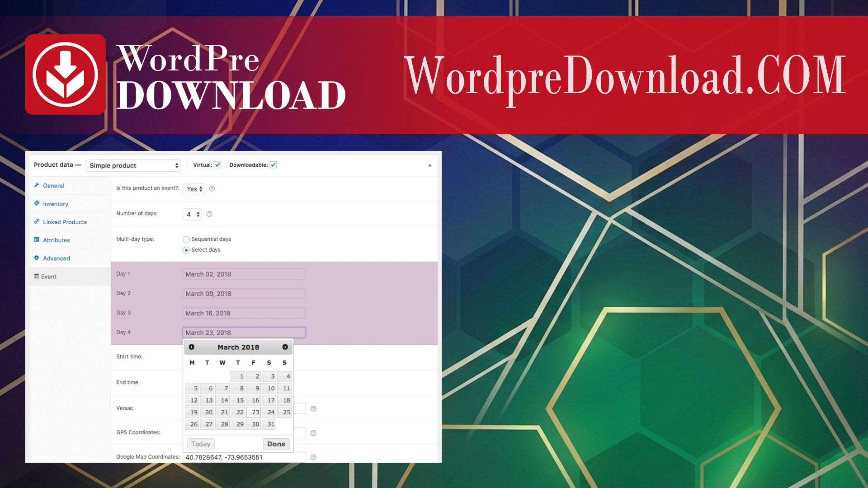Image resolution: width=868 pixels, height=488 pixels.
Task: Click the help icon beside event question
Action: click(212, 189)
